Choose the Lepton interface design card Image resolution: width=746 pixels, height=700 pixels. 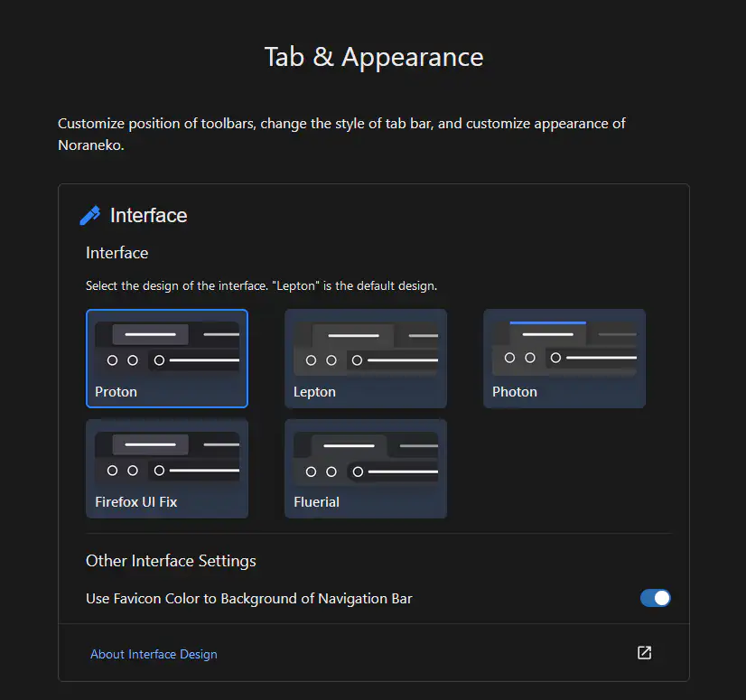point(365,359)
